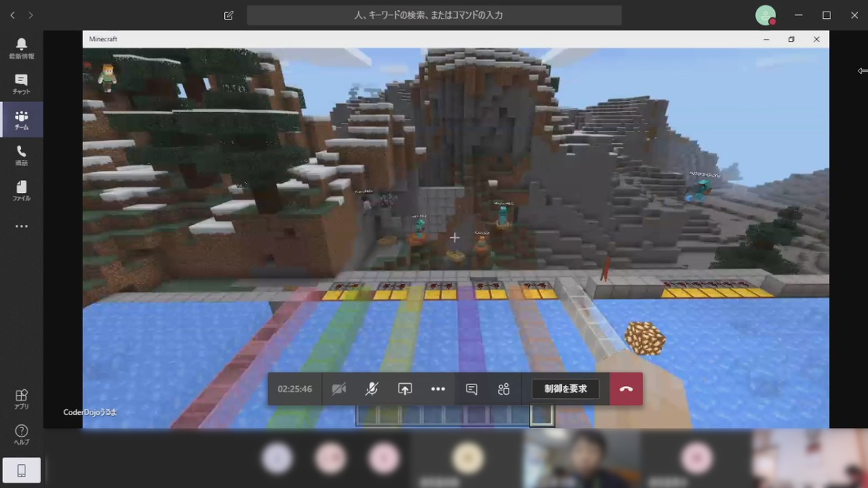868x488 pixels.
Task: Go forward with the forward arrow
Action: click(30, 14)
